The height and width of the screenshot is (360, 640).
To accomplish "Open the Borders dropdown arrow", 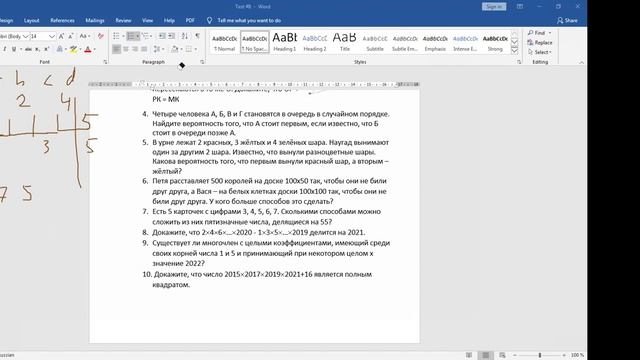I will (x=196, y=49).
